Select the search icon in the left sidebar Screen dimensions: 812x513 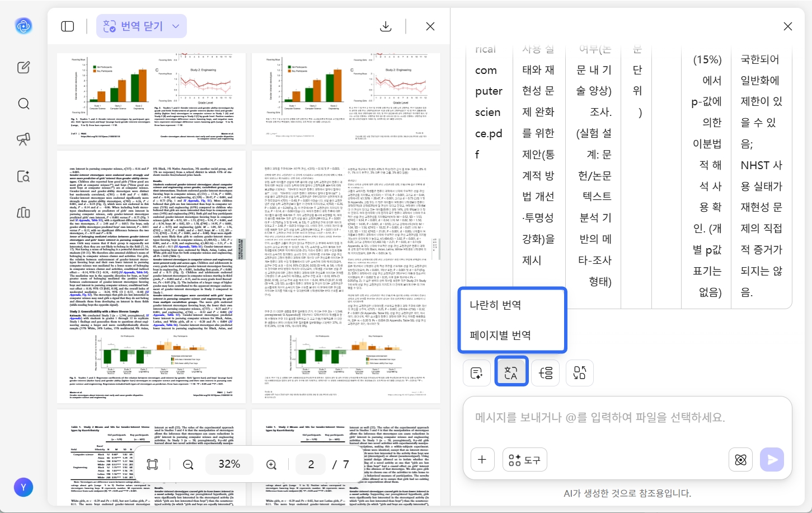(x=24, y=104)
